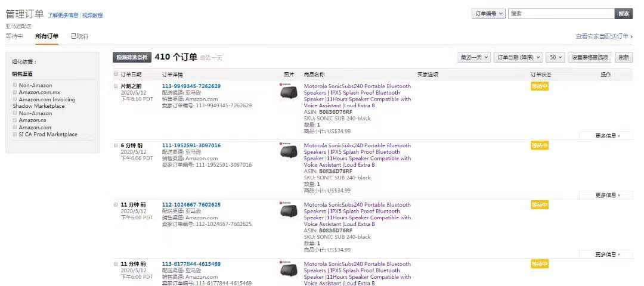The image size is (644, 286).
Task: Click the 设置表格首选项 button
Action: 590,57
